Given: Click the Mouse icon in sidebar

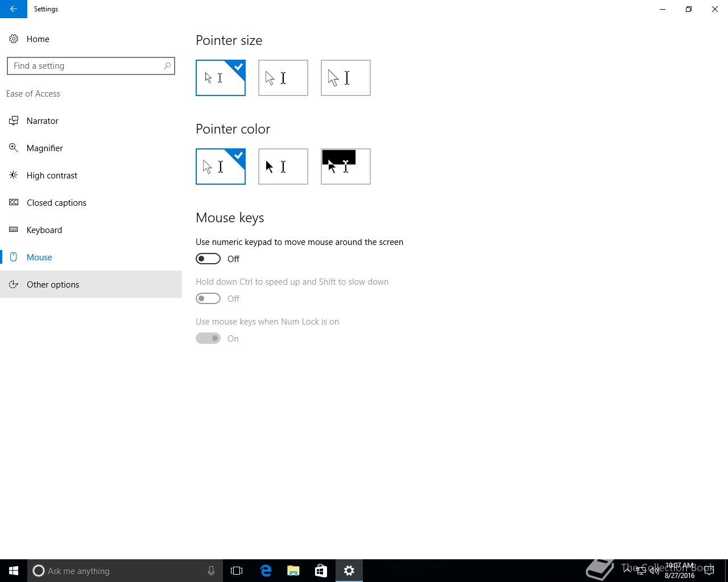Looking at the screenshot, I should click(14, 257).
